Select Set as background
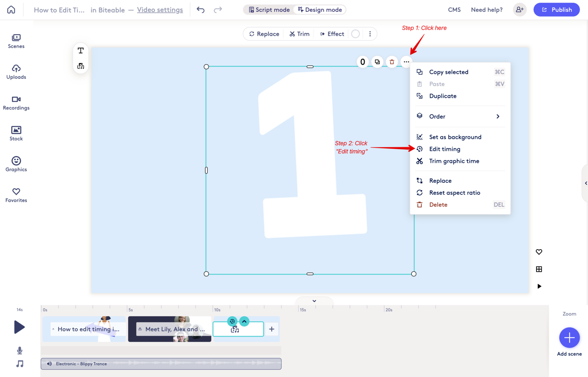588x377 pixels. click(460, 137)
